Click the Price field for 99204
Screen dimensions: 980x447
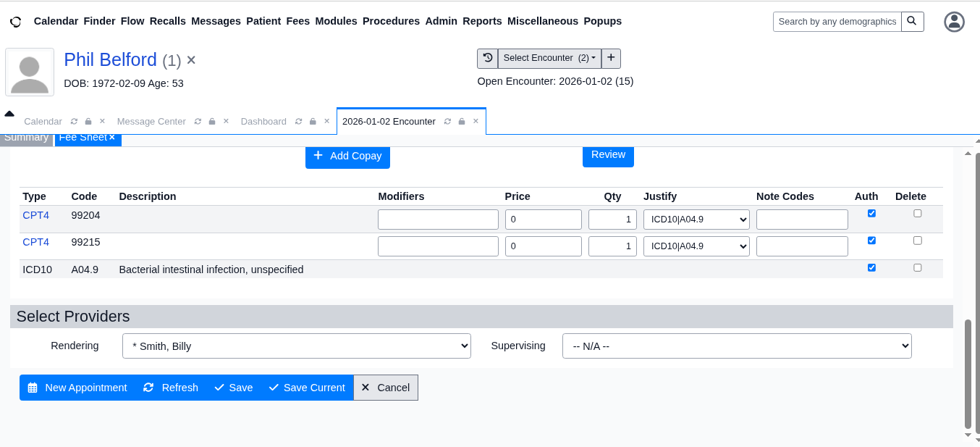(543, 220)
